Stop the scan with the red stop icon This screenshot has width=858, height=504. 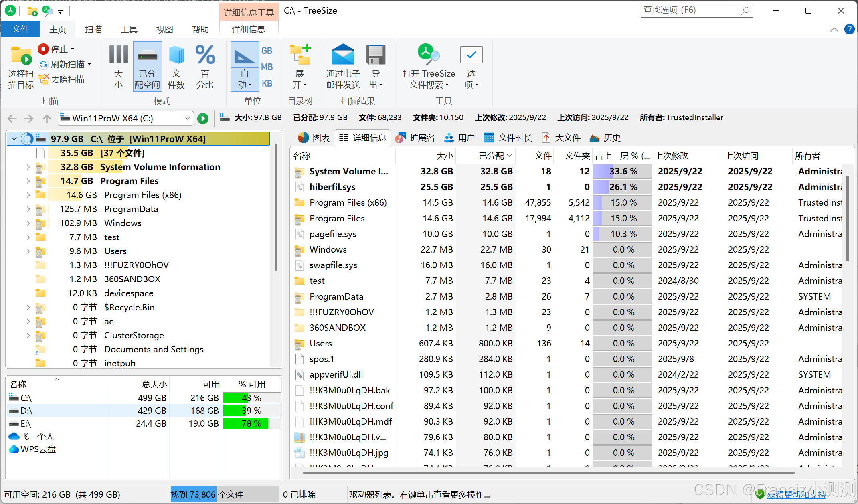[43, 49]
